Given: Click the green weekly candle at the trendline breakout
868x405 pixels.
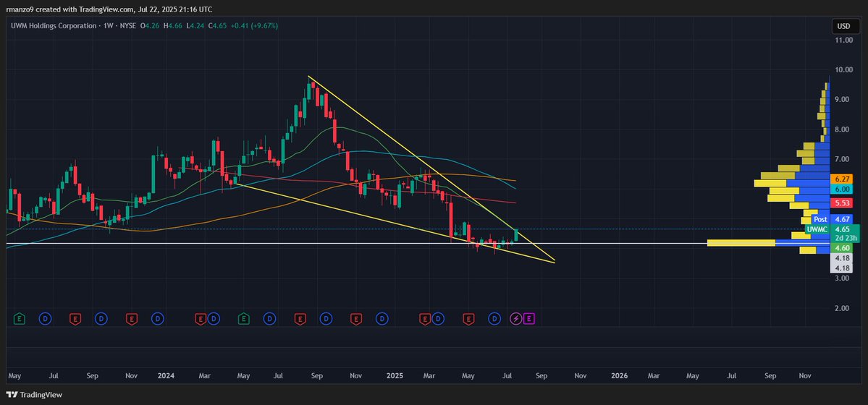Looking at the screenshot, I should tap(516, 235).
